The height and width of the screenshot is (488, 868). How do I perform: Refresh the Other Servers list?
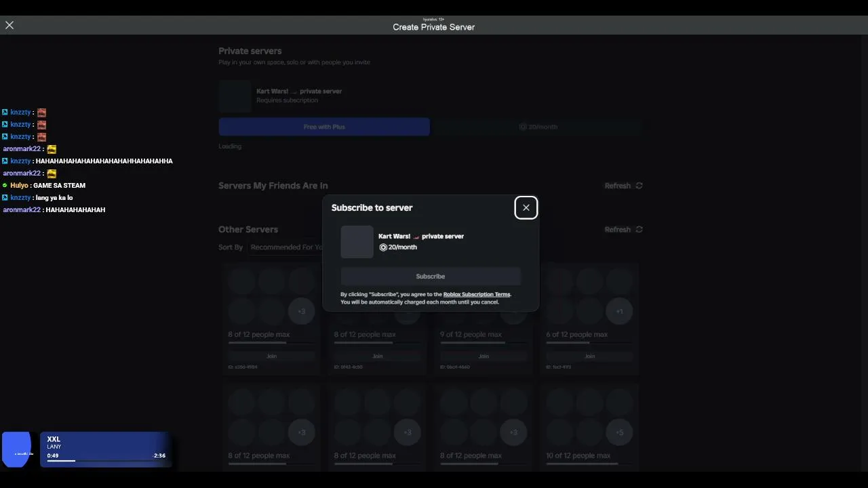[x=624, y=230]
